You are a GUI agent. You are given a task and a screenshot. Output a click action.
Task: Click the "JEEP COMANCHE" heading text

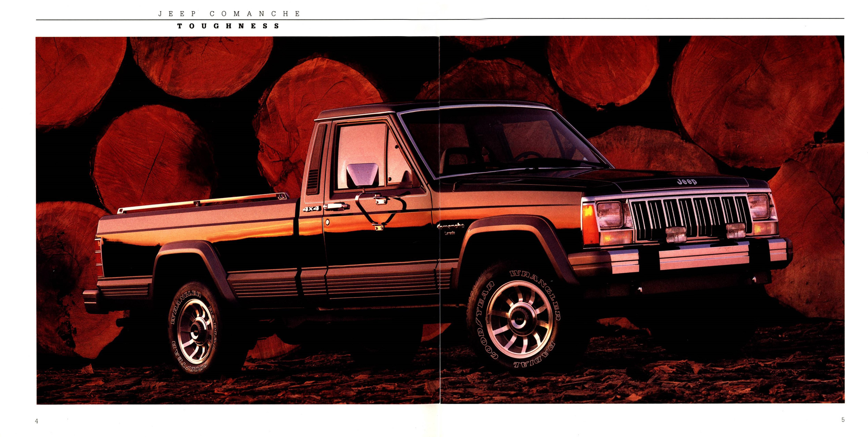[x=229, y=14]
